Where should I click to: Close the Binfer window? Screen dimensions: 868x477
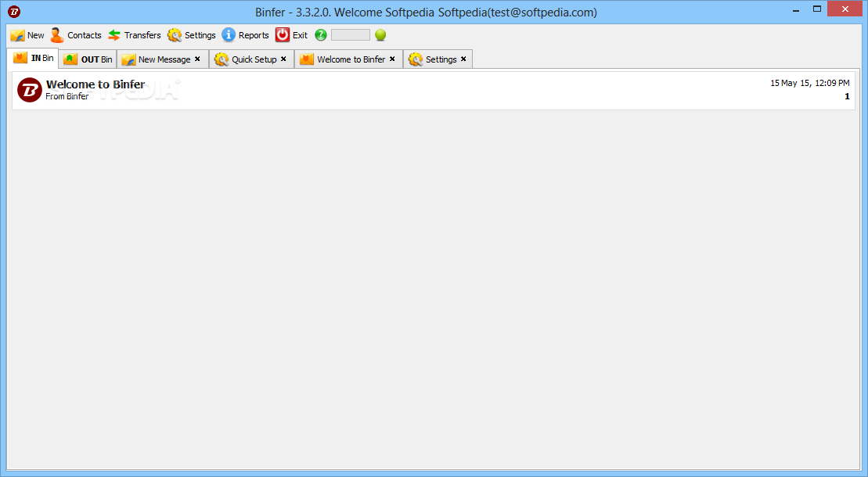click(x=845, y=9)
